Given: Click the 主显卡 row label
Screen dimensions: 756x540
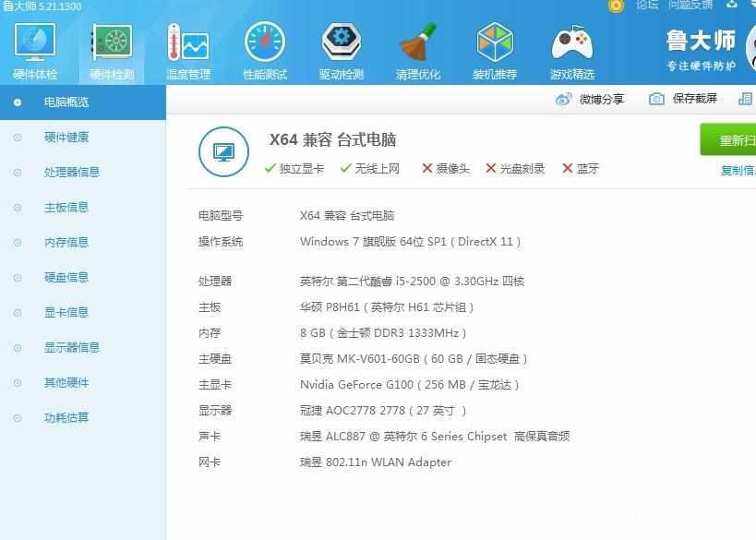Looking at the screenshot, I should (215, 385).
